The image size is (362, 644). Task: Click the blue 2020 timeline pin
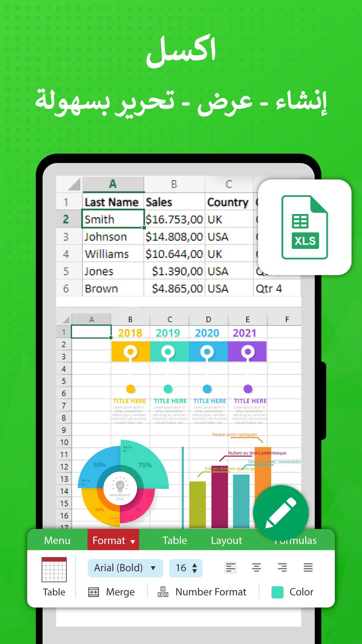[207, 352]
